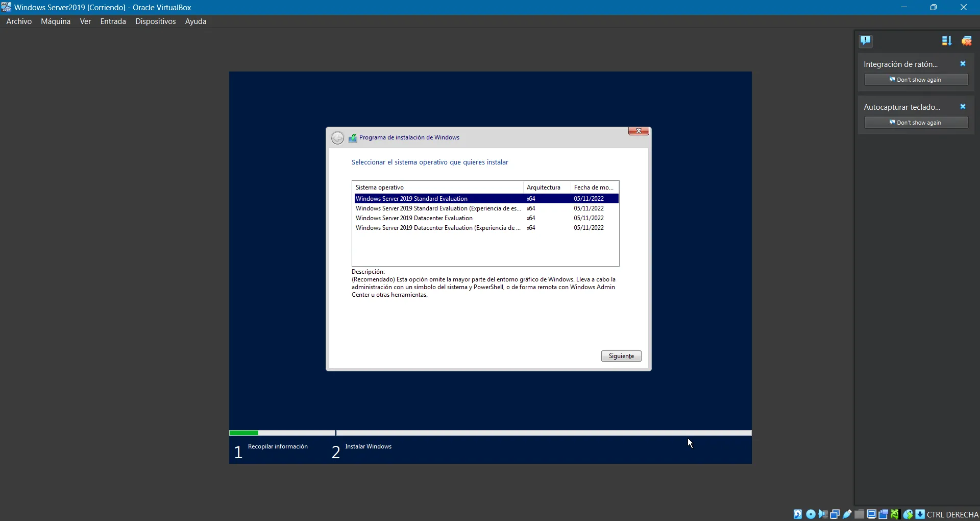Dismiss the Integración de ratón notification
The width and height of the screenshot is (980, 521).
[963, 64]
